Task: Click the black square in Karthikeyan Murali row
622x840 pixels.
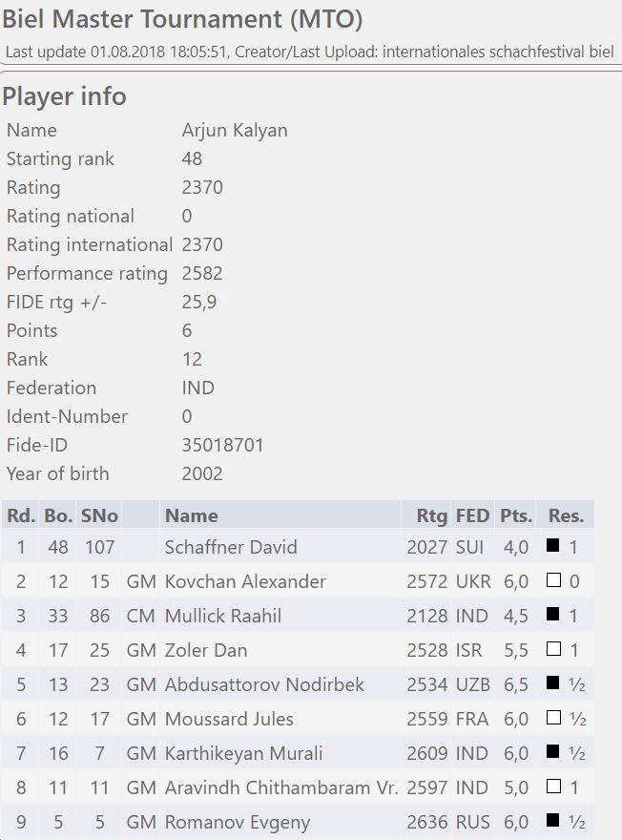Action: (x=552, y=753)
